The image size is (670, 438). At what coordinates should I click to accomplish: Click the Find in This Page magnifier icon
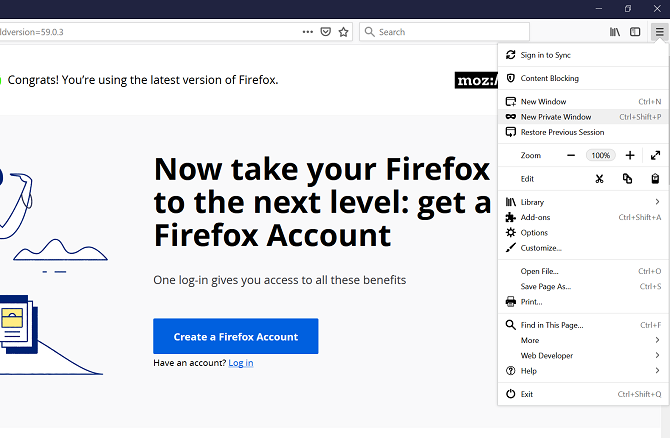(511, 325)
